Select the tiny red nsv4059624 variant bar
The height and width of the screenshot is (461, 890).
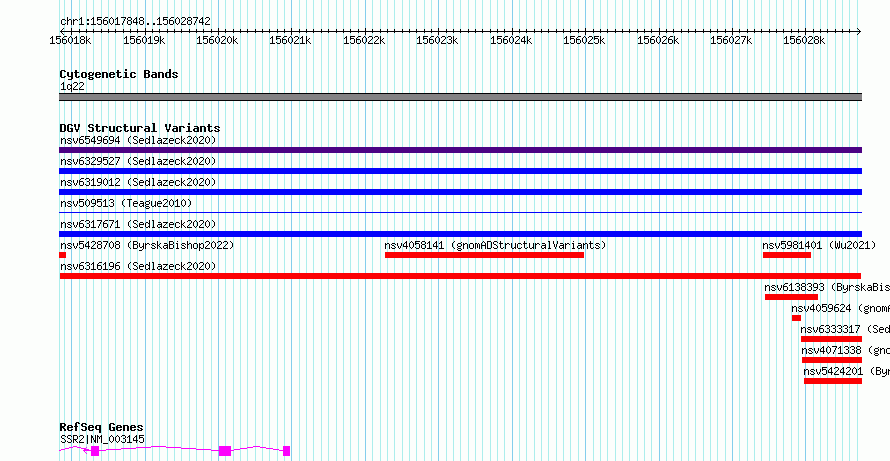(796, 318)
